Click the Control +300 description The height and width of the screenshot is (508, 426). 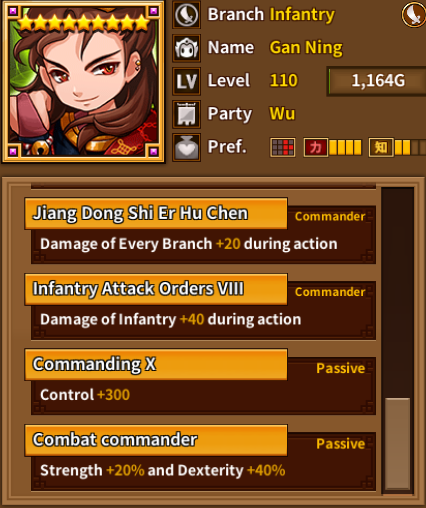point(85,395)
